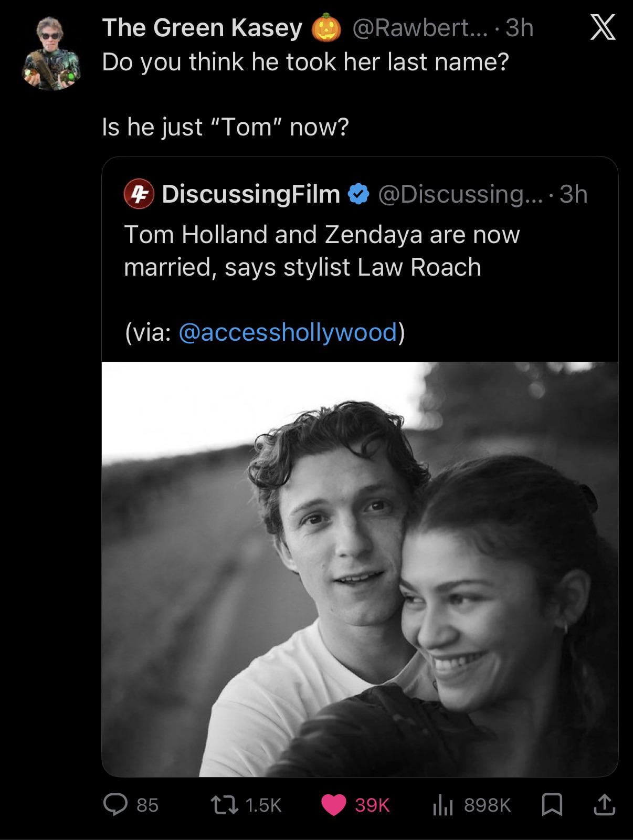Open the DiscussingFilm account name
Screen dimensions: 633x840
coord(251,194)
